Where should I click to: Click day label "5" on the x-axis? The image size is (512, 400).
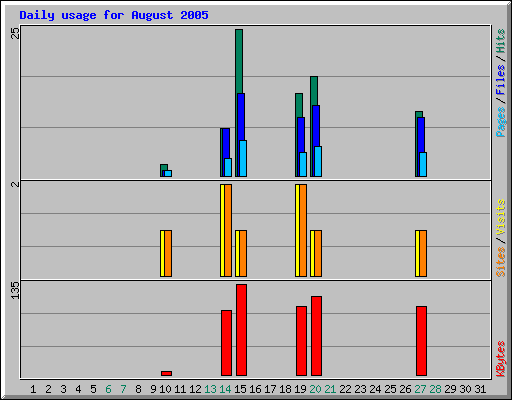[x=93, y=389]
